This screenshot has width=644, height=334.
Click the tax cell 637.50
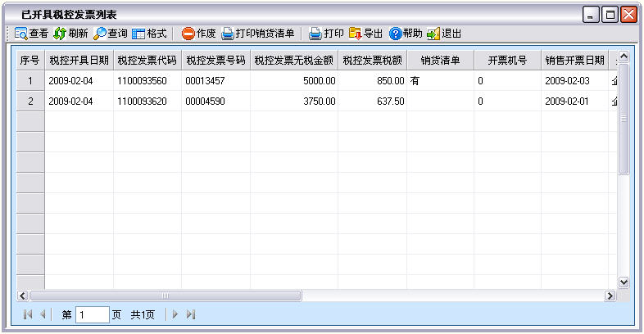coord(373,102)
